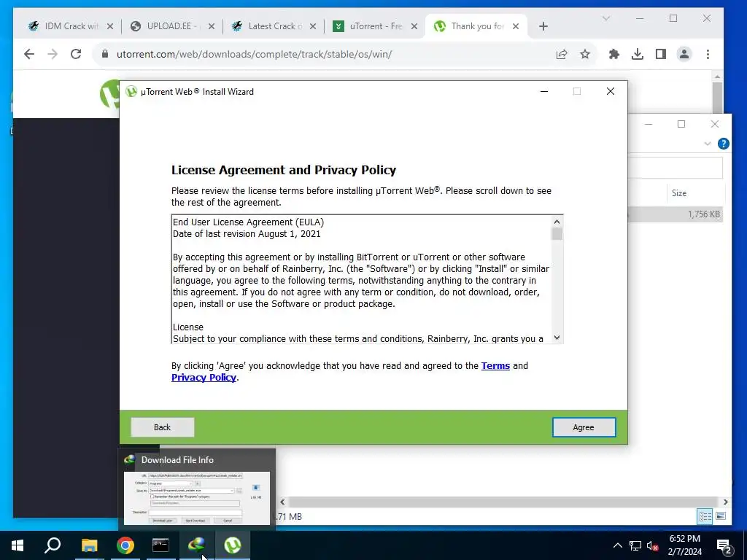This screenshot has height=560, width=747.
Task: Click the Agree button in the install wizard
Action: 584,427
